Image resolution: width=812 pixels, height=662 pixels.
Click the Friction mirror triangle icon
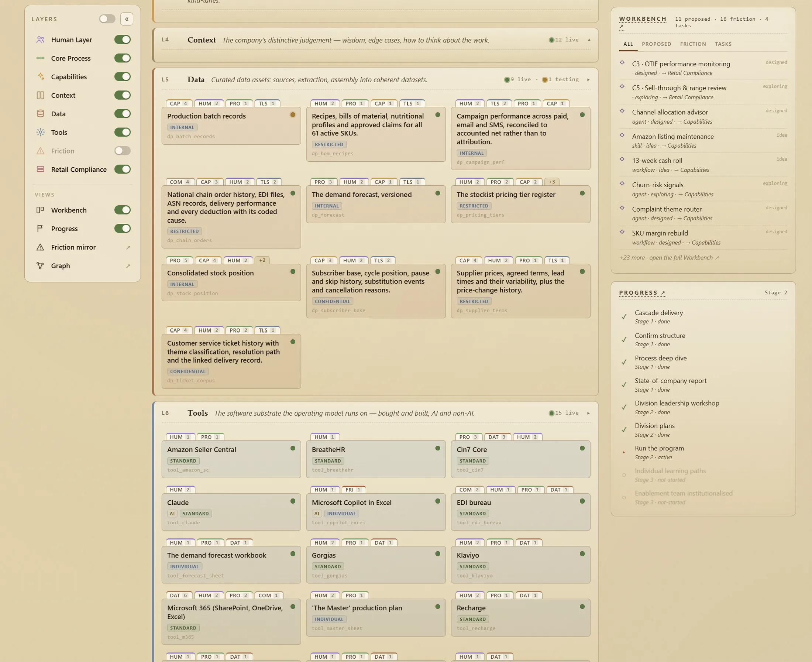point(40,247)
